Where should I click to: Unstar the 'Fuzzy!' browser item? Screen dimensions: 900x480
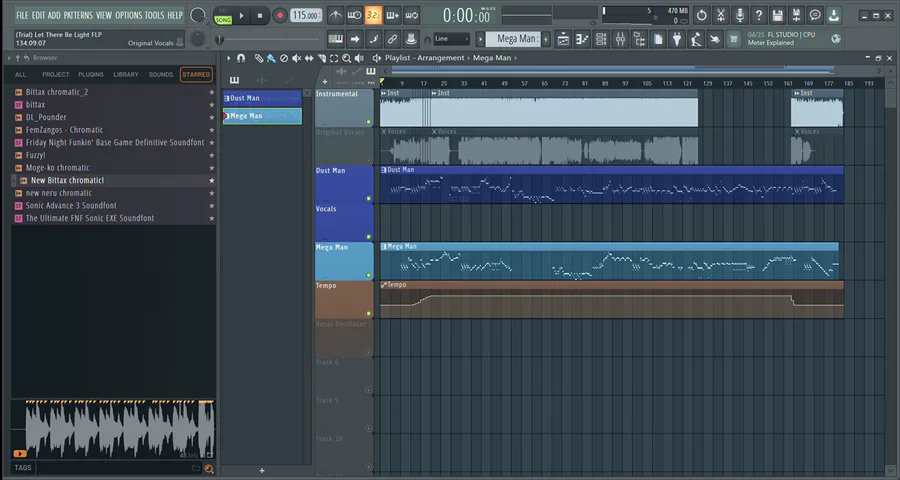click(211, 155)
